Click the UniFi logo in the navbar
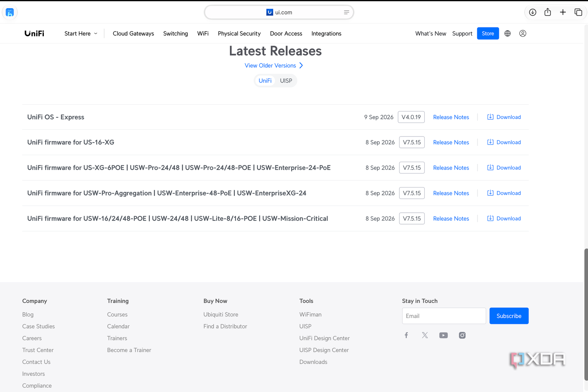The image size is (588, 392). pyautogui.click(x=34, y=33)
